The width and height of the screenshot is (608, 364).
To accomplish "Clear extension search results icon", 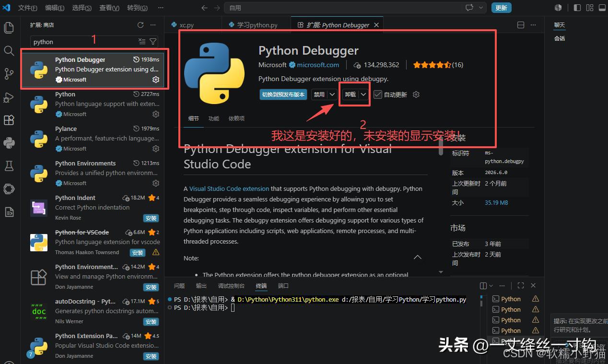I will point(141,42).
